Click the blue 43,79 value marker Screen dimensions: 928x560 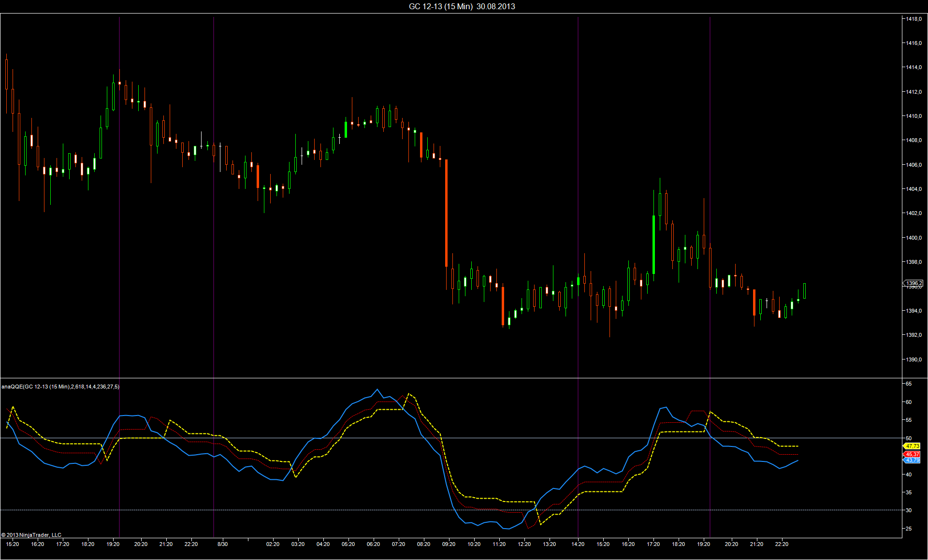click(x=913, y=460)
